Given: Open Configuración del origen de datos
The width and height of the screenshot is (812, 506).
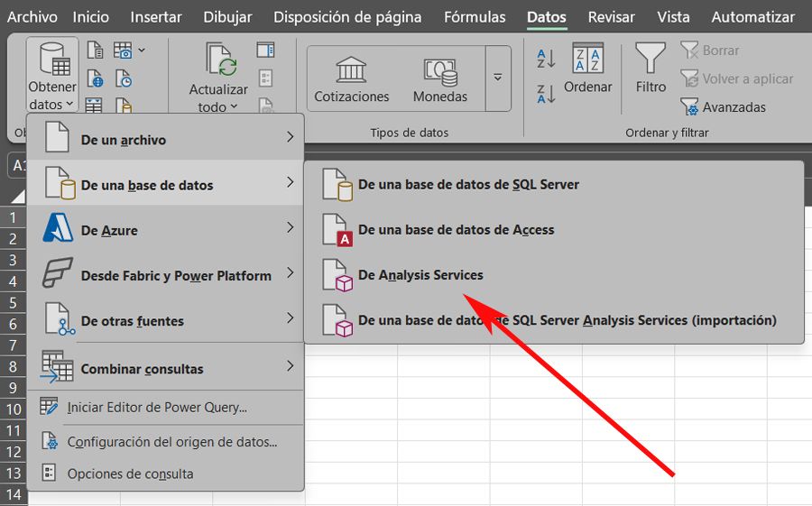Looking at the screenshot, I should coord(165,442).
